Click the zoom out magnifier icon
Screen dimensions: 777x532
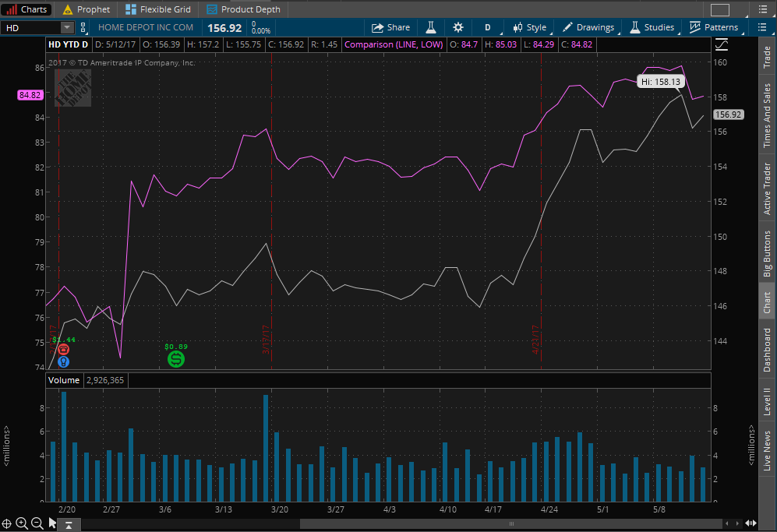tap(37, 523)
